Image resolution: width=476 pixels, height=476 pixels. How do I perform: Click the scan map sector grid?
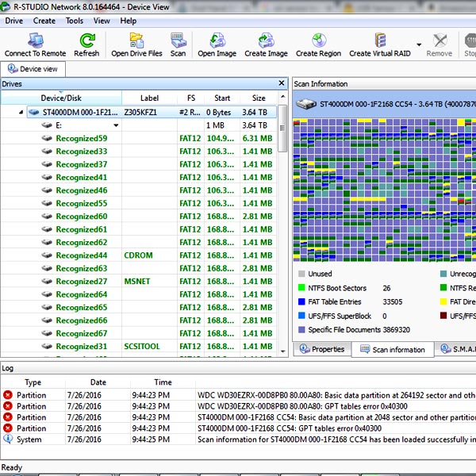click(384, 190)
